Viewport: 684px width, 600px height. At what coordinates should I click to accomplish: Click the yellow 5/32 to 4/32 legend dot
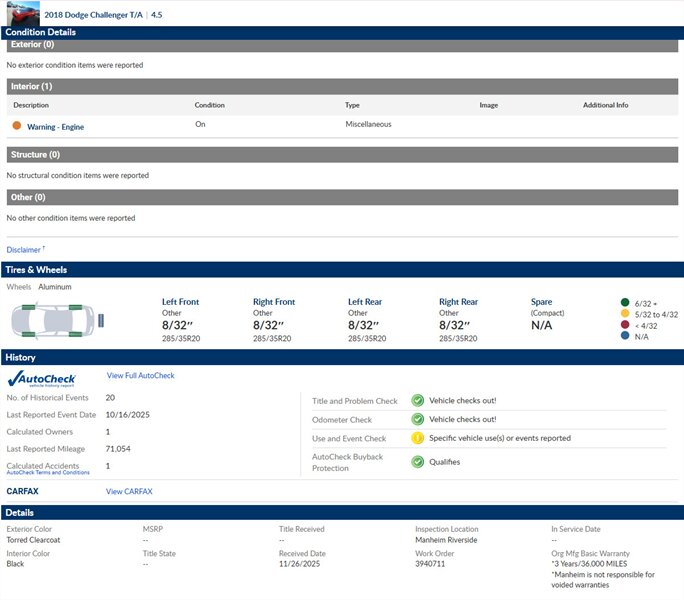click(x=625, y=314)
